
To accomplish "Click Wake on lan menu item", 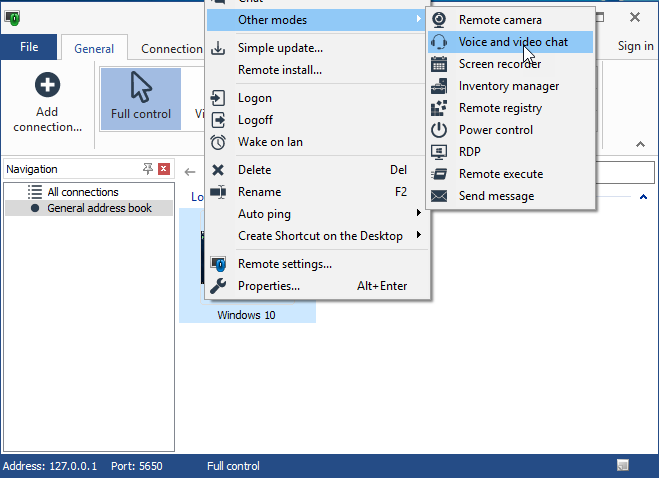I will point(270,142).
